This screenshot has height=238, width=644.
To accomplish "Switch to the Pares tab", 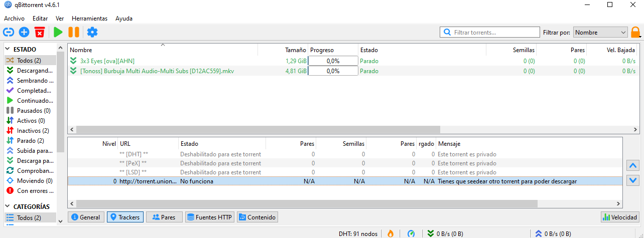I will click(x=164, y=217).
